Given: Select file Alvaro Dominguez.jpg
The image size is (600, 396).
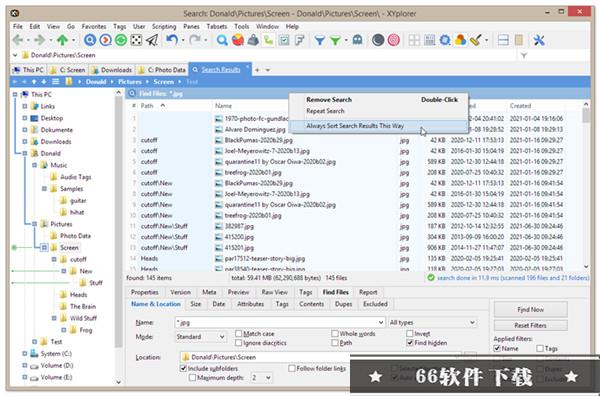Looking at the screenshot, I should tap(255, 129).
